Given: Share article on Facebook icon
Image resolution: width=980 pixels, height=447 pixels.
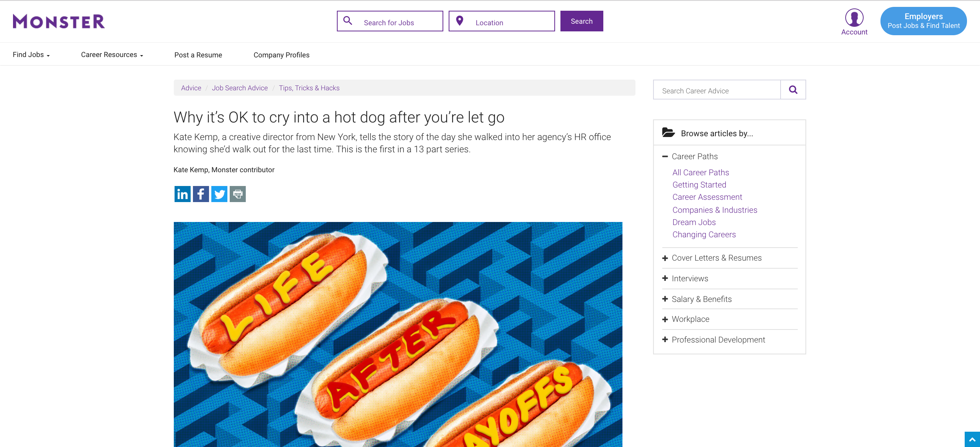Looking at the screenshot, I should 201,194.
